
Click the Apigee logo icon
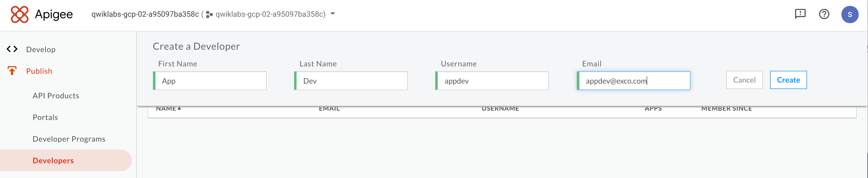tap(19, 15)
